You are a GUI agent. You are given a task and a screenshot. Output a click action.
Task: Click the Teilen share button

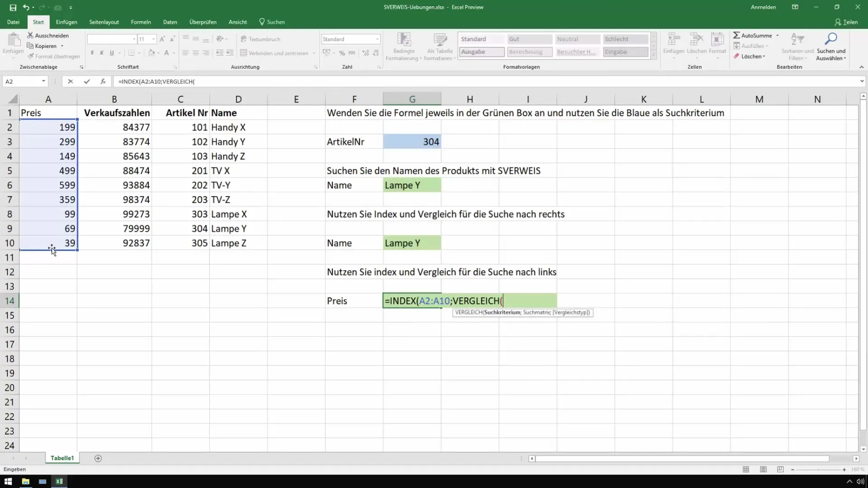click(846, 22)
